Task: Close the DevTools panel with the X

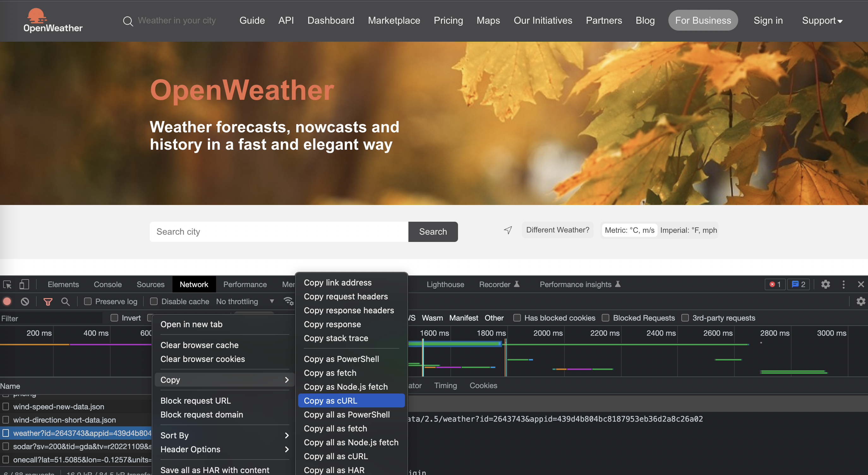Action: point(861,284)
